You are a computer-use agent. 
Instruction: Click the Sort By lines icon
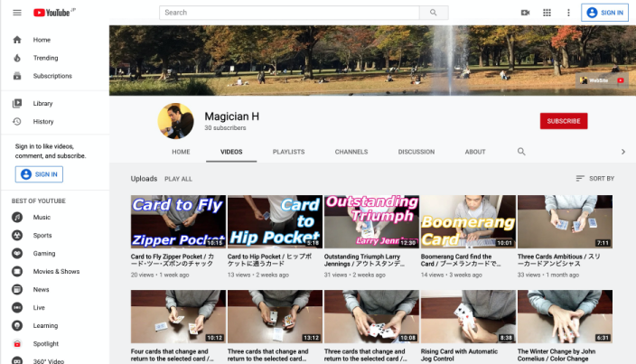[580, 178]
